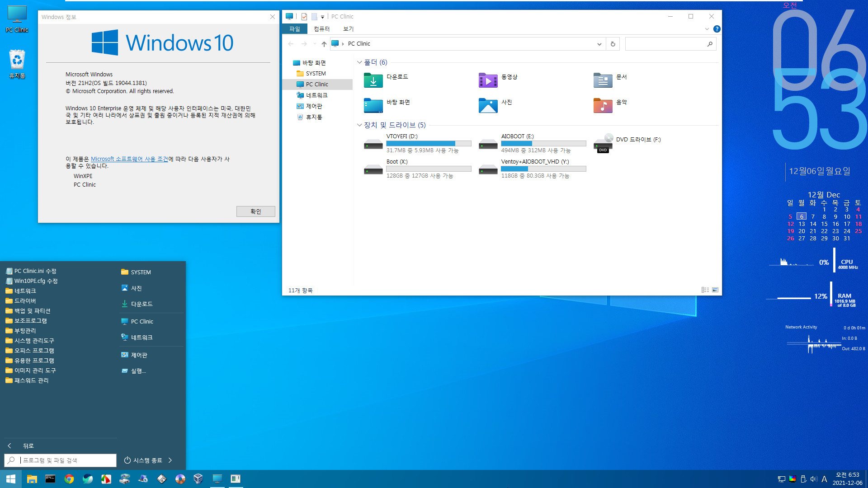Select AIOBOOT (E:) drive usage bar
Viewport: 868px width, 488px height.
coord(543,143)
